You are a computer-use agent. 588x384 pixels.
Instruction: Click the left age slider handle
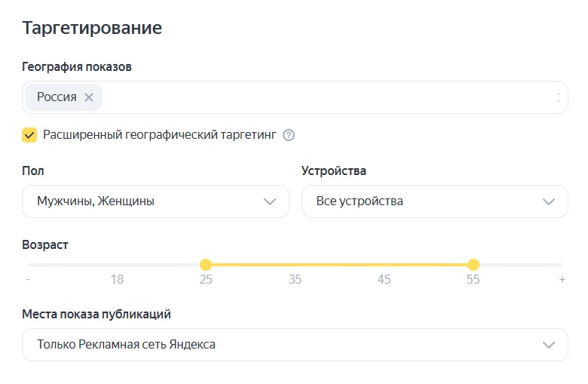click(x=206, y=265)
